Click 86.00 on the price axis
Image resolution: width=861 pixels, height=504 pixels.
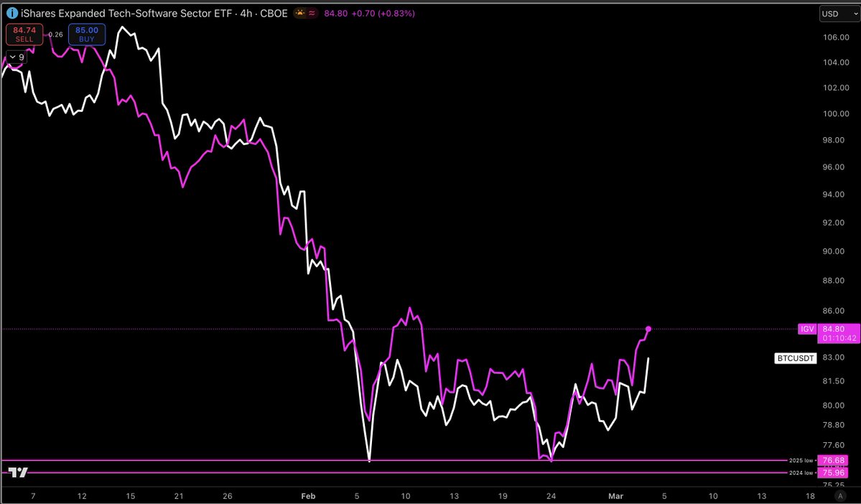[x=834, y=310]
